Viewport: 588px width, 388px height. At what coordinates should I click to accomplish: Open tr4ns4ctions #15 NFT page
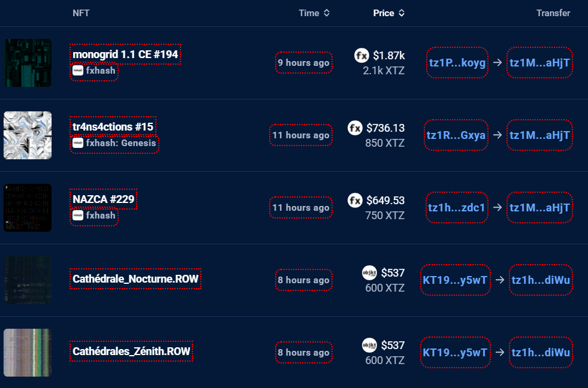coord(113,126)
